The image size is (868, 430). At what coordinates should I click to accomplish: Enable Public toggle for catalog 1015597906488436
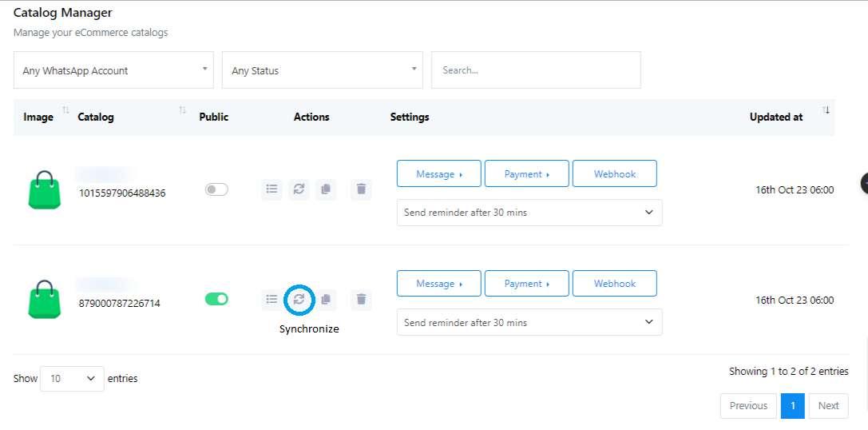(x=216, y=189)
